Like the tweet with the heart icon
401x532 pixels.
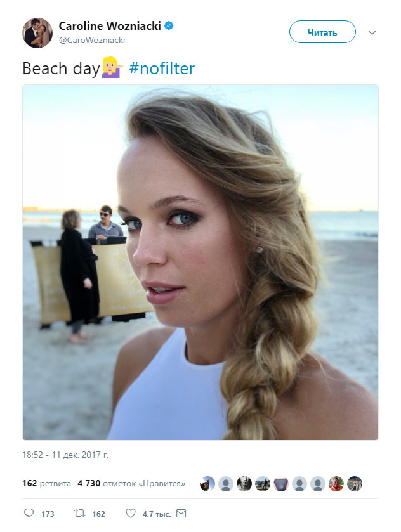click(x=131, y=514)
